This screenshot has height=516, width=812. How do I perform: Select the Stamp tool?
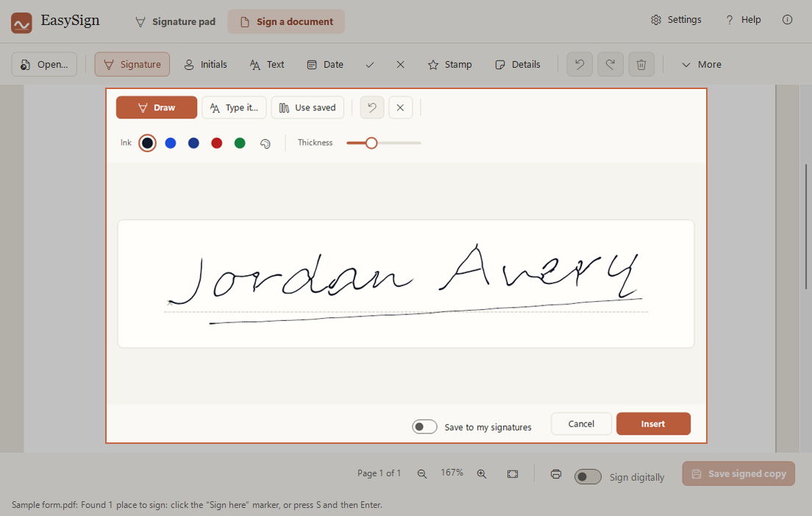pyautogui.click(x=449, y=64)
